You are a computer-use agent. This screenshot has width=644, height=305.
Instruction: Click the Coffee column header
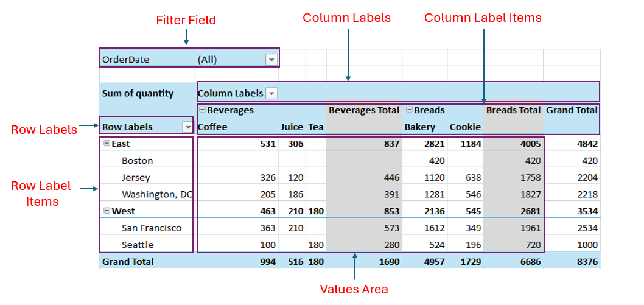point(212,127)
